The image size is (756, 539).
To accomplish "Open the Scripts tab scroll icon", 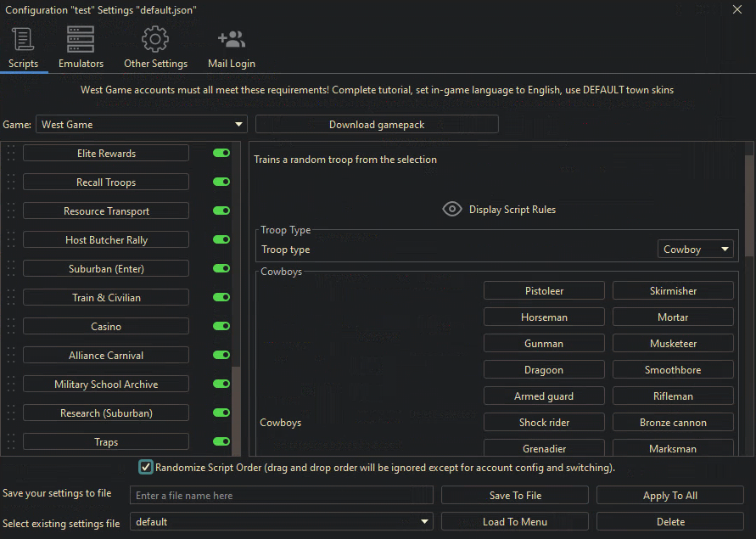I will (23, 39).
